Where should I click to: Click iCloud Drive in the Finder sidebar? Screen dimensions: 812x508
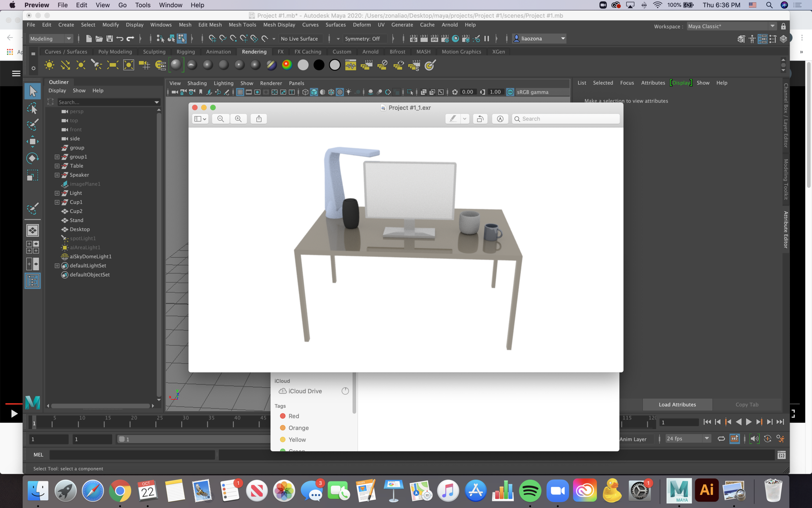pos(305,391)
